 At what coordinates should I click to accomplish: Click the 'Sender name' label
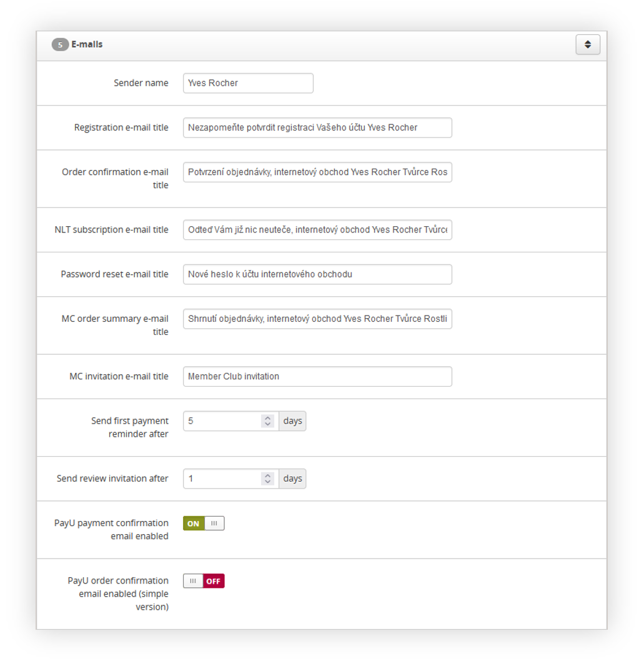141,83
